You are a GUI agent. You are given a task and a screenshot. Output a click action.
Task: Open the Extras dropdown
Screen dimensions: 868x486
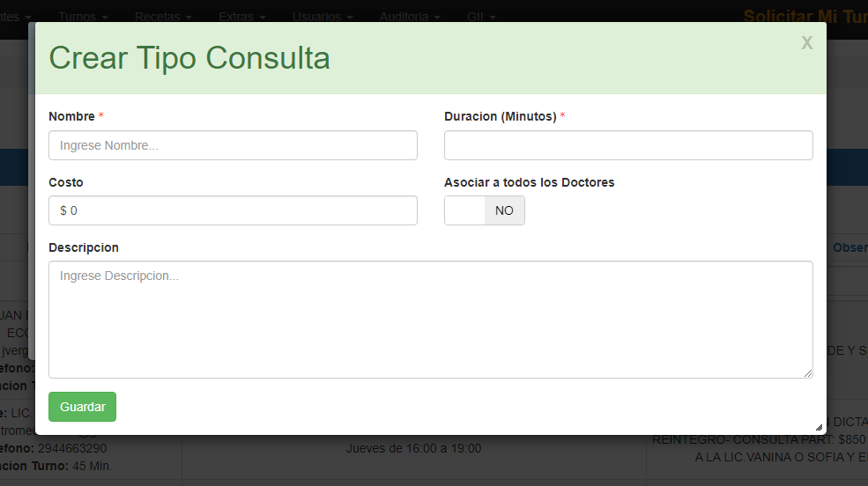[241, 17]
